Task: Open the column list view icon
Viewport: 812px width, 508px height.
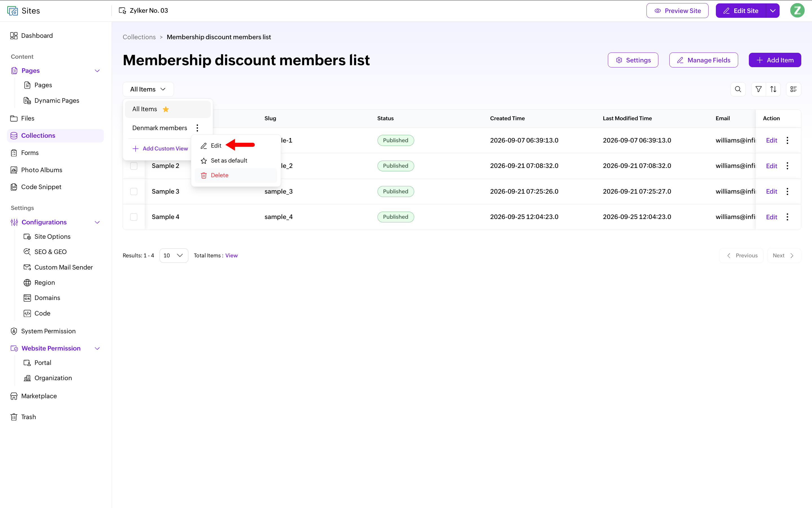Action: pos(794,89)
